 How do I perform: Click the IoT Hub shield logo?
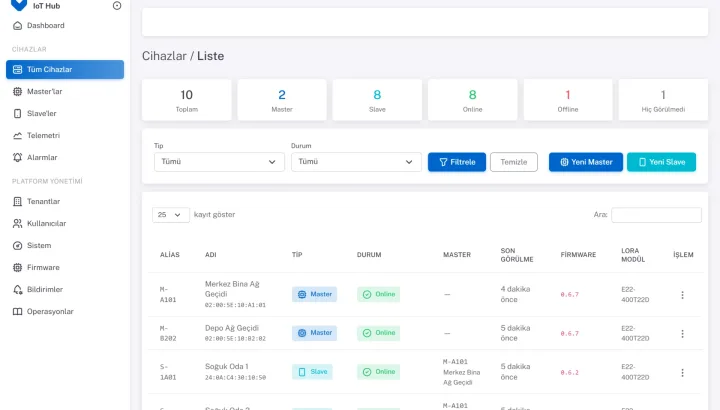pyautogui.click(x=19, y=5)
